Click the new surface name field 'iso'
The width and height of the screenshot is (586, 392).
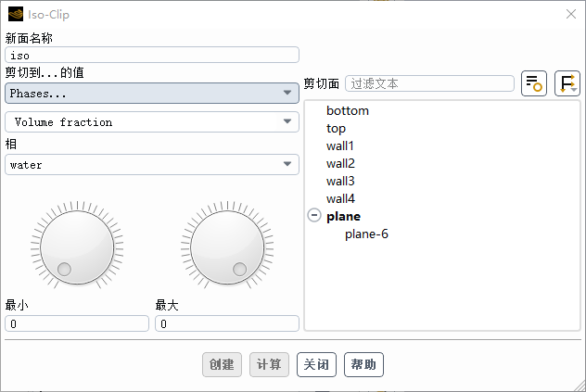tap(152, 56)
